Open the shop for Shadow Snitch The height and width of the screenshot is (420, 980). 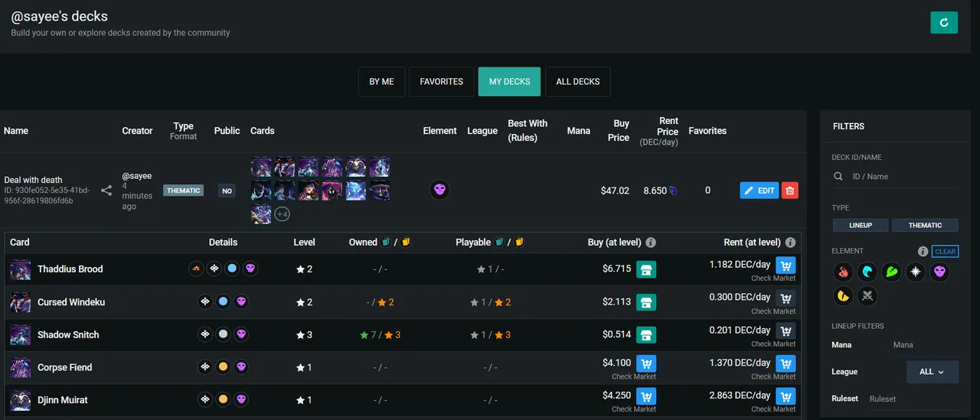(x=646, y=335)
